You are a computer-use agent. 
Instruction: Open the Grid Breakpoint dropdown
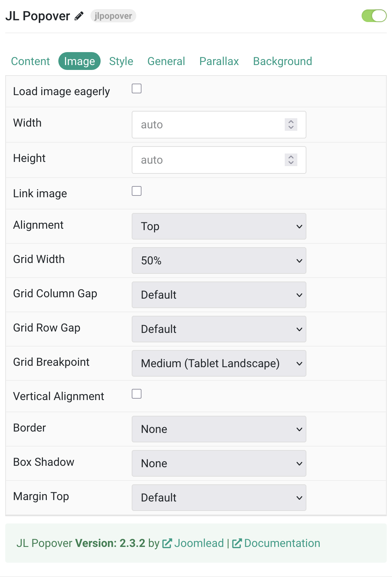pos(219,363)
